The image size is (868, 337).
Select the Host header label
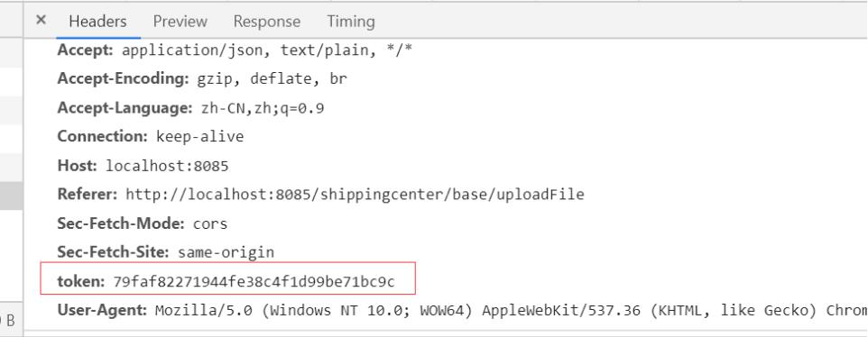[78, 165]
